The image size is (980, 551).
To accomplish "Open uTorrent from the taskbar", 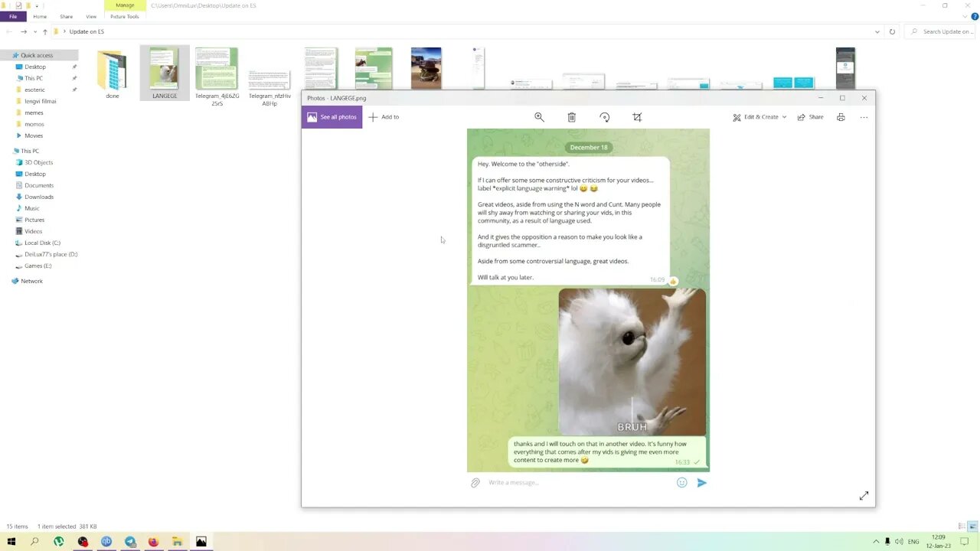I will (x=59, y=542).
